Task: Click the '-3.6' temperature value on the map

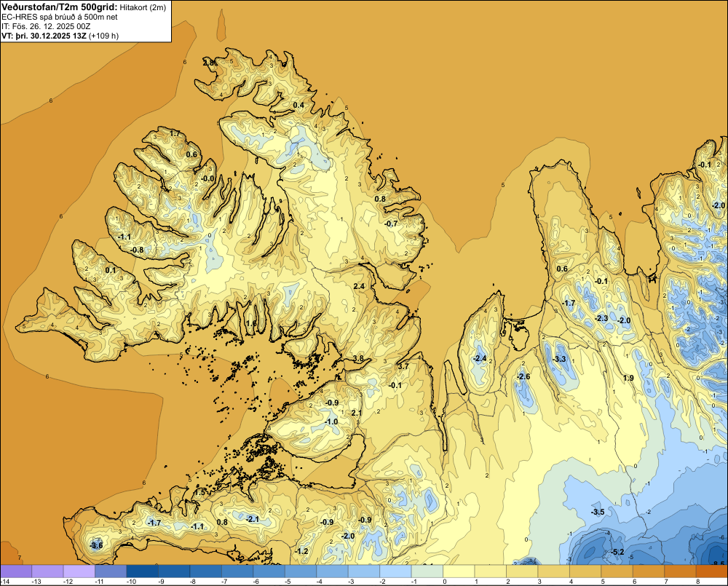Action: (x=96, y=546)
